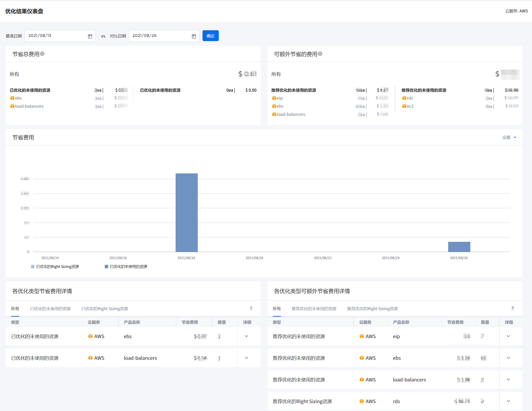Click the load-balancers link under 节省总费用
The height and width of the screenshot is (411, 532).
tap(29, 106)
